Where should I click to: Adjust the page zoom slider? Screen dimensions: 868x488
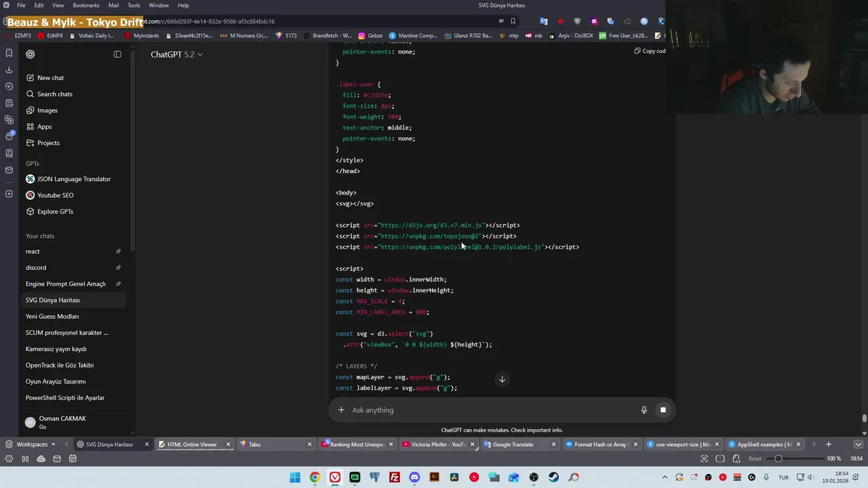[795, 459]
